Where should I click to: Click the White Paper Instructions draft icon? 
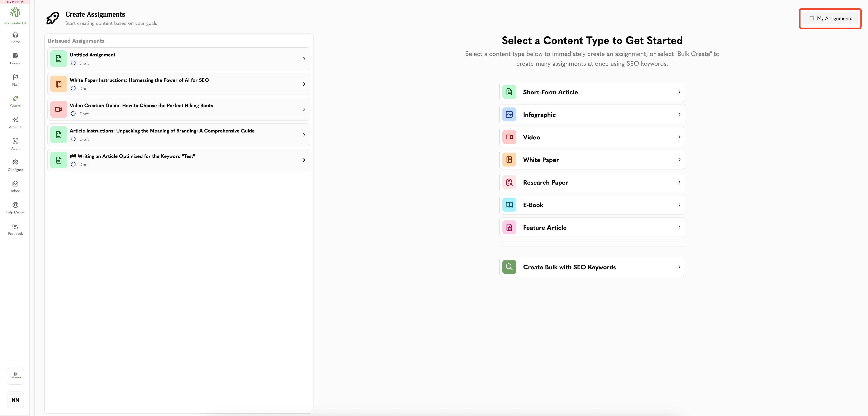(x=59, y=84)
